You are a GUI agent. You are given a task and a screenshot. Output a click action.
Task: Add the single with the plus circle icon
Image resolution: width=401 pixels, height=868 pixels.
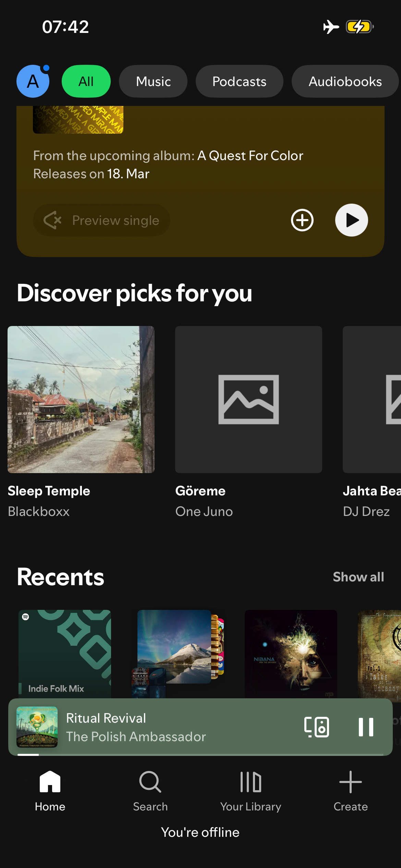coord(302,220)
